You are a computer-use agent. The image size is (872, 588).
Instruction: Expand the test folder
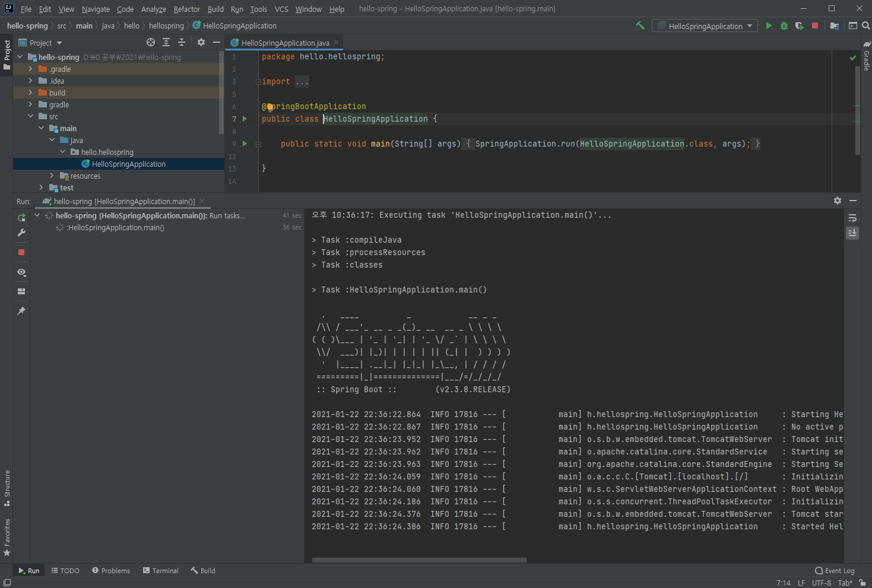pos(41,187)
